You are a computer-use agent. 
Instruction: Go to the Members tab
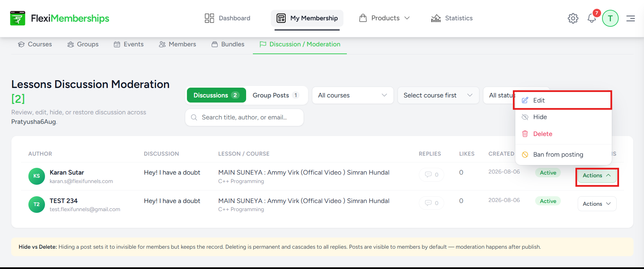(177, 44)
